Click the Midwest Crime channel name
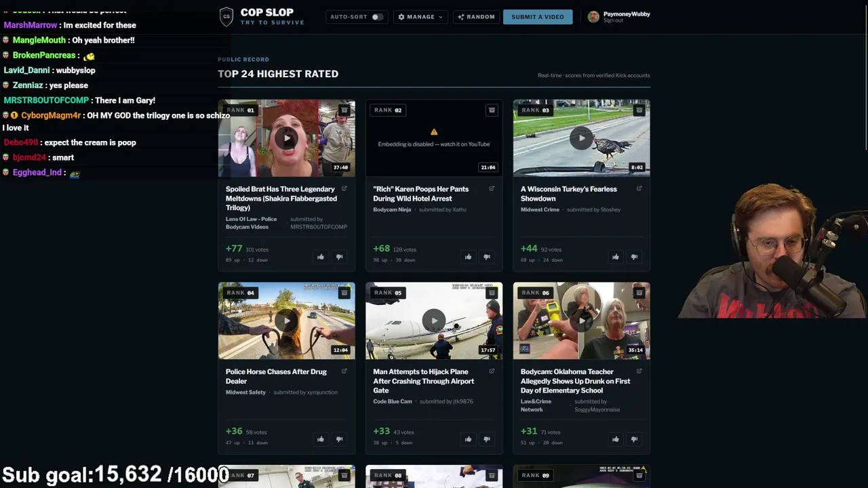This screenshot has width=868, height=488. pos(540,209)
